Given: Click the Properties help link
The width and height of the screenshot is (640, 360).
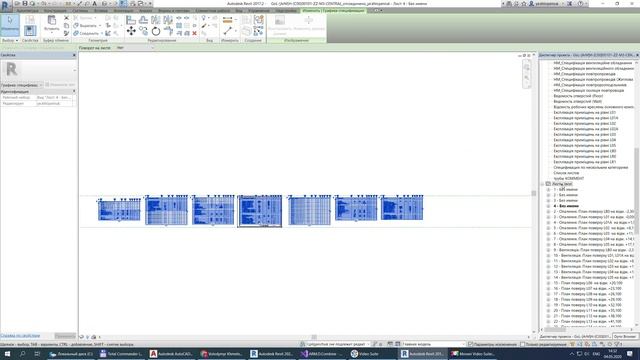Looking at the screenshot, I should coord(20,336).
